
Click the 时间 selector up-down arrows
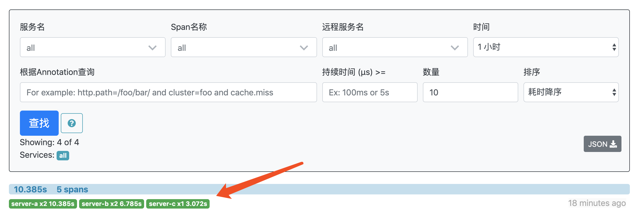614,47
